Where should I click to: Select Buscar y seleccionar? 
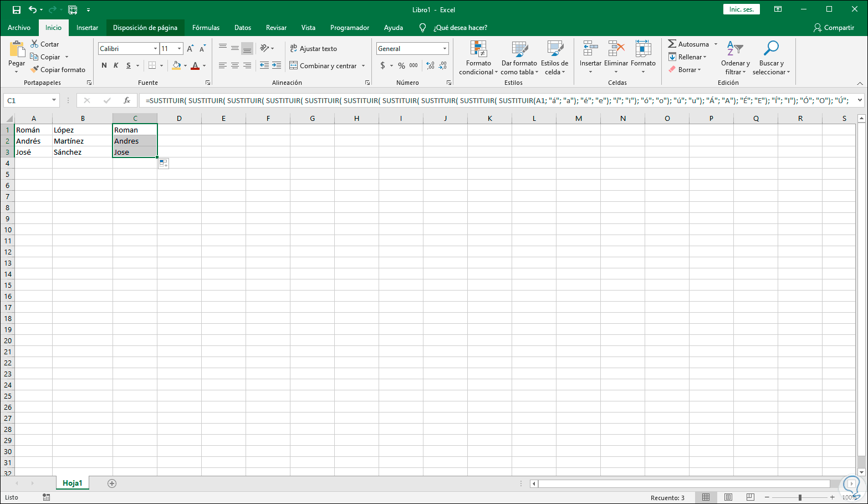(x=771, y=58)
